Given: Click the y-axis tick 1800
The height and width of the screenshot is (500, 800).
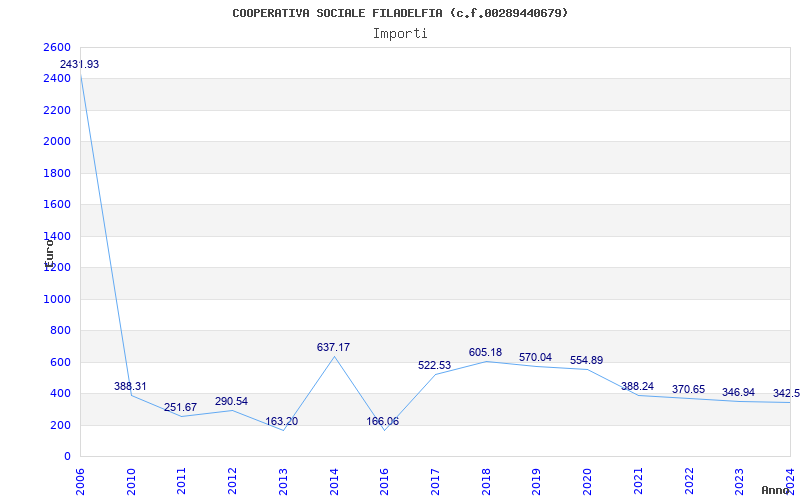Looking at the screenshot, I should 57,173.
